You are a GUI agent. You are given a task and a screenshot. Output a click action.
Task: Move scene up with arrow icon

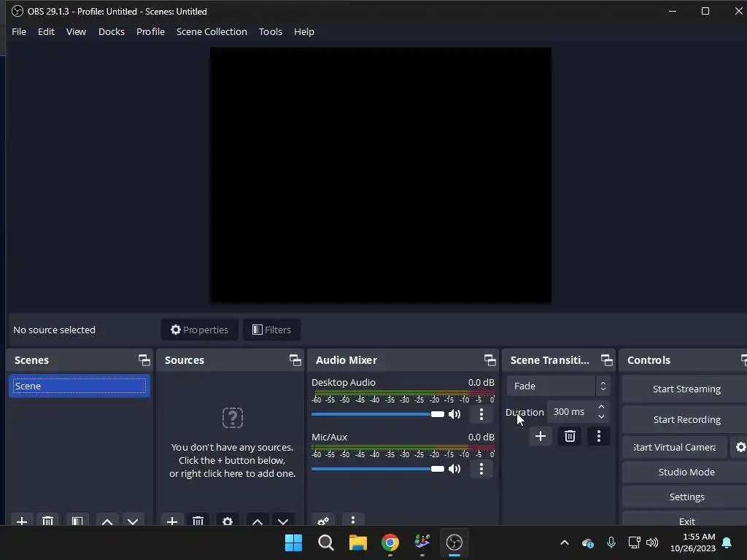[x=107, y=521]
